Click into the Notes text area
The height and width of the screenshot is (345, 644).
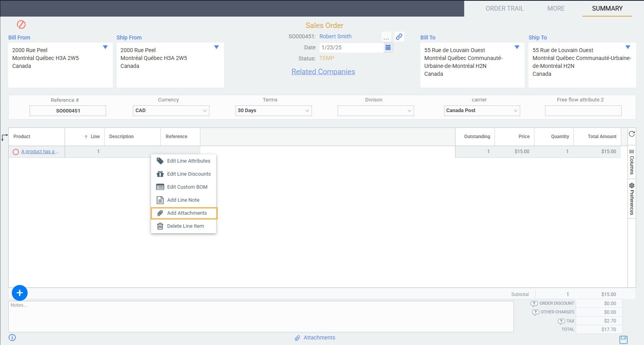261,317
